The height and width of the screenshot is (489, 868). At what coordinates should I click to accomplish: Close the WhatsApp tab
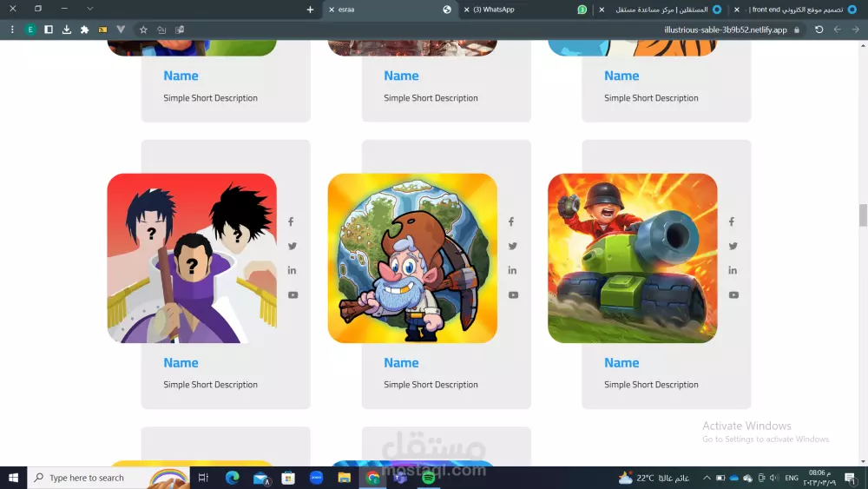[467, 10]
